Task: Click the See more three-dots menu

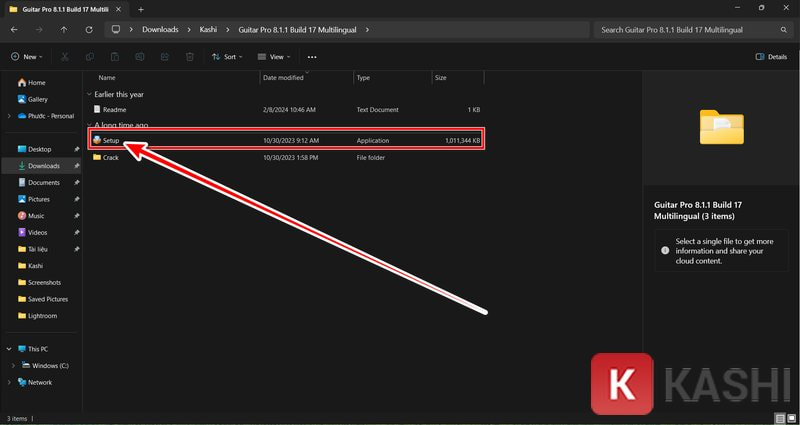Action: coord(313,57)
